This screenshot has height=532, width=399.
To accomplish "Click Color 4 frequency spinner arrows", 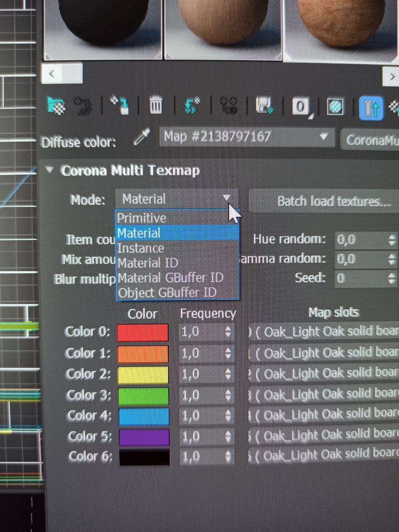I will pos(228,416).
